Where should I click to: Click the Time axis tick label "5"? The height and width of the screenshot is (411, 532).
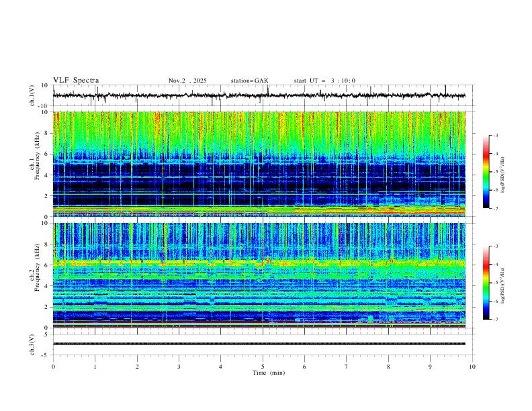(x=263, y=367)
